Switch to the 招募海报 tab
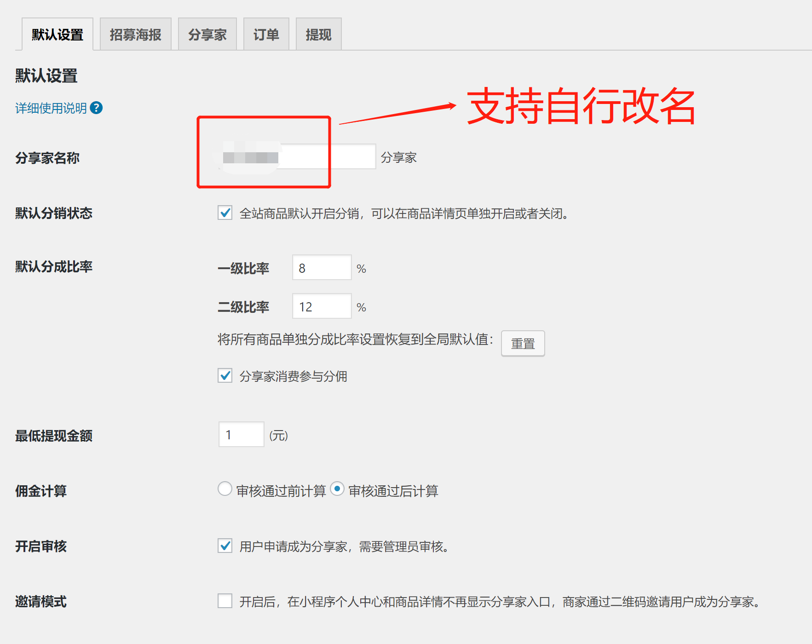 135,34
